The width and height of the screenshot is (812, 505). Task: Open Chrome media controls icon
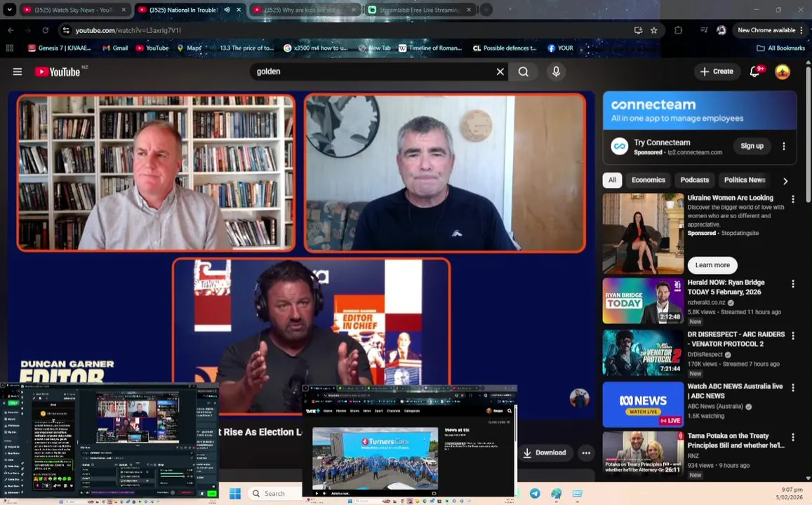coord(704,30)
